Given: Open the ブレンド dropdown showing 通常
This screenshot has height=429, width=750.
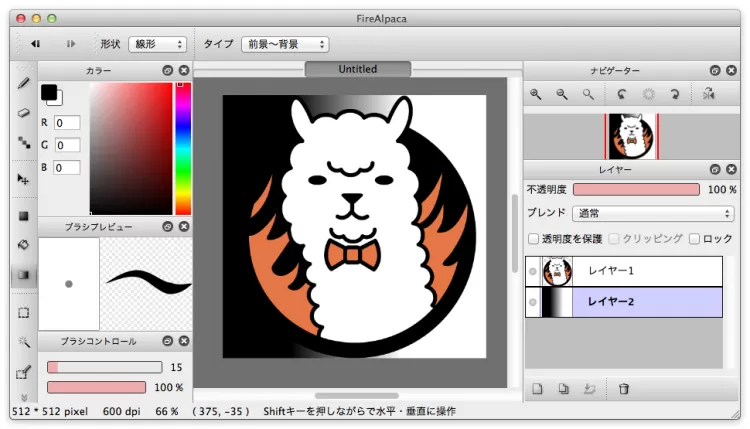Looking at the screenshot, I should coord(653,213).
